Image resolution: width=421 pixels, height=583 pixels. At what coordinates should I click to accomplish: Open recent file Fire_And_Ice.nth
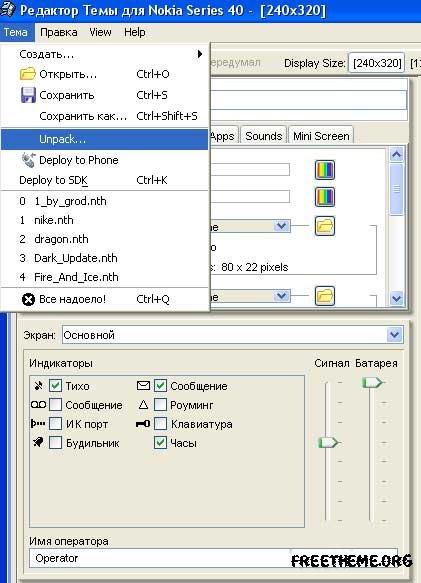pyautogui.click(x=105, y=277)
